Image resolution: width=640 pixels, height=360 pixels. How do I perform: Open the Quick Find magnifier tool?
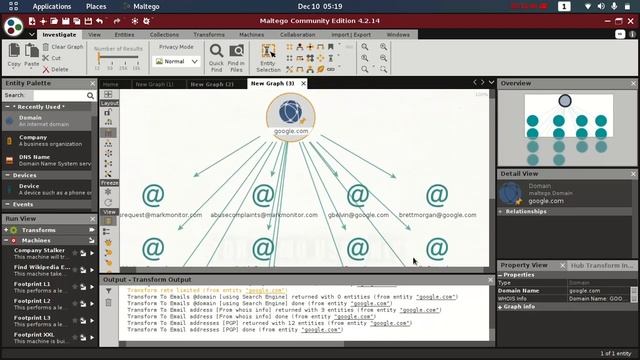click(x=216, y=58)
